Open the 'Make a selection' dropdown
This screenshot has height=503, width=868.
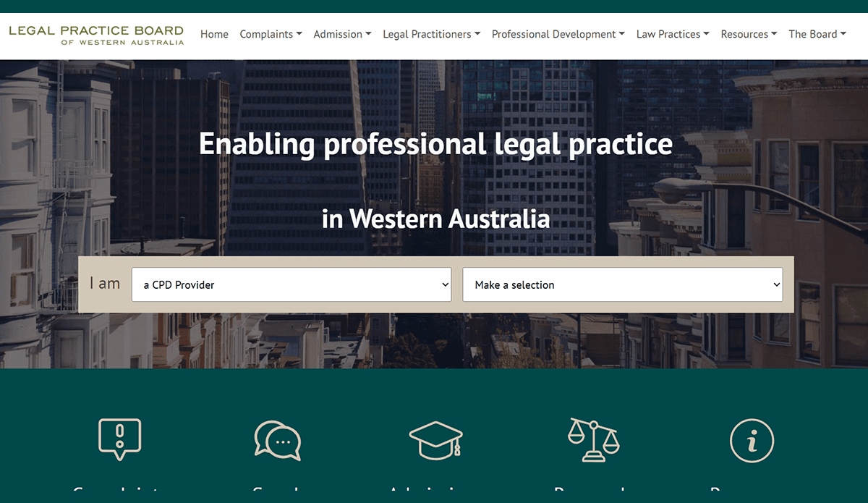coord(623,284)
